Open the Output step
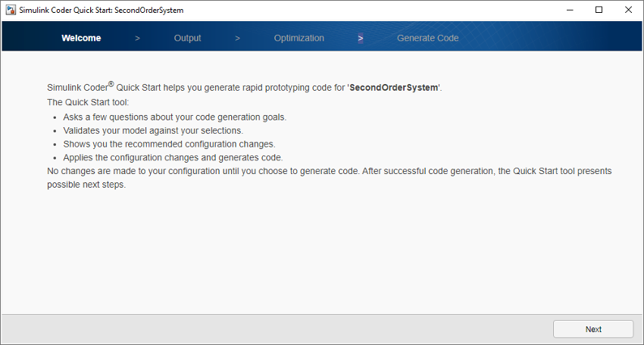 187,38
